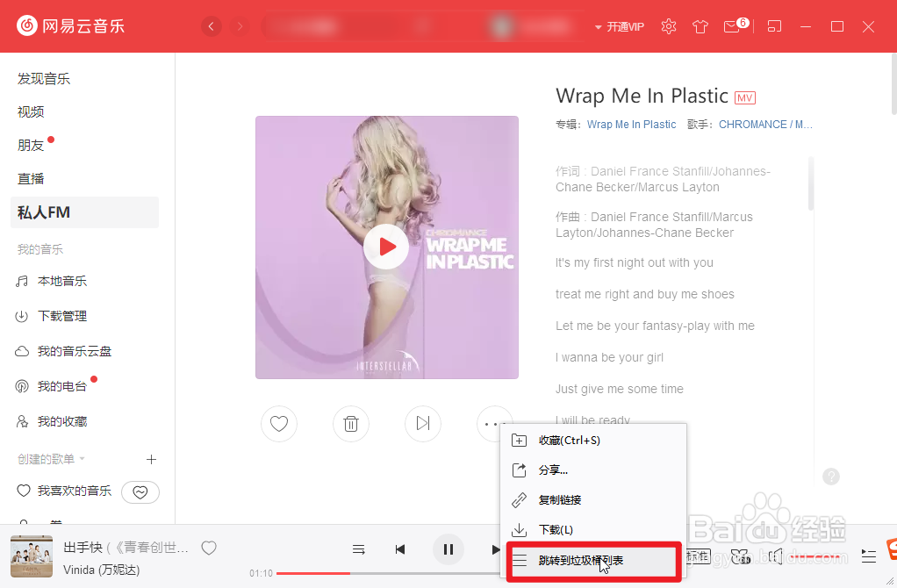Viewport: 897px width, 588px height.
Task: Trash the current FM song
Action: 351,424
